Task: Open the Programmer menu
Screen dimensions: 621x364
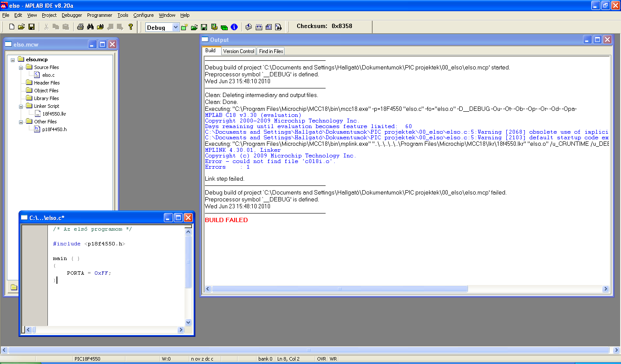Action: [x=100, y=15]
